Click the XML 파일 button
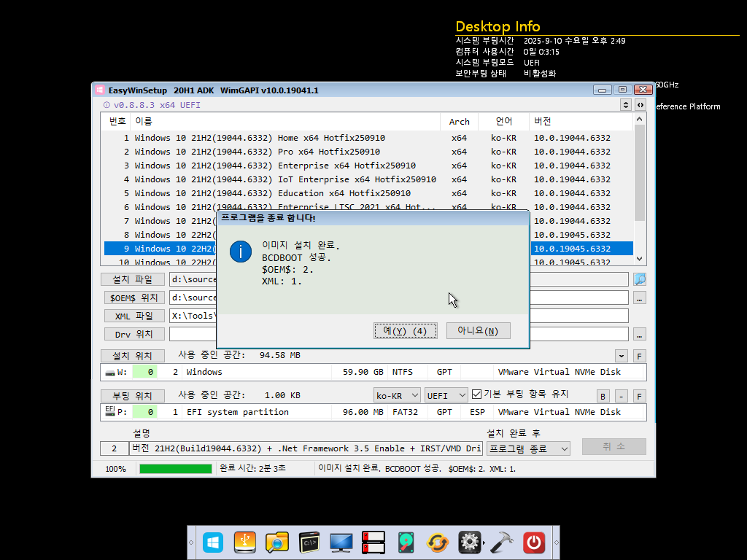The image size is (747, 560). pos(134,316)
